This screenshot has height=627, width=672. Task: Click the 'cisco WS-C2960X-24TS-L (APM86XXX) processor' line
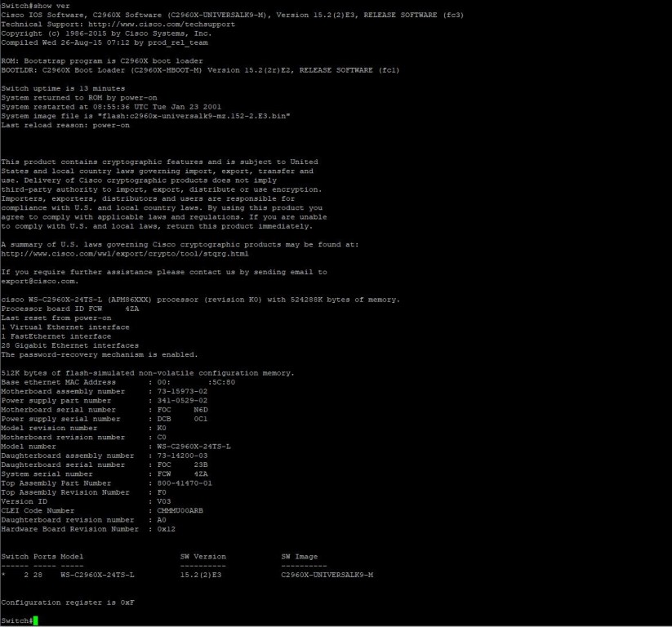click(x=200, y=300)
